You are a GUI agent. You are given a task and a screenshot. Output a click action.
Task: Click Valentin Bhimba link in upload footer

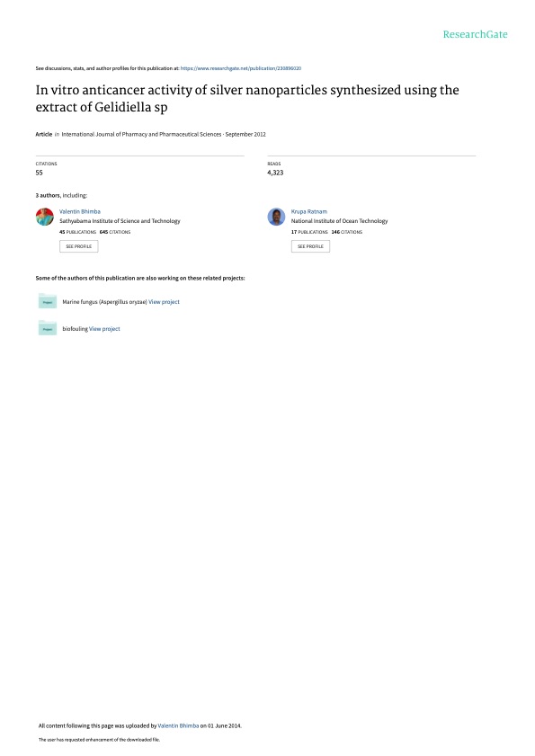tap(178, 725)
